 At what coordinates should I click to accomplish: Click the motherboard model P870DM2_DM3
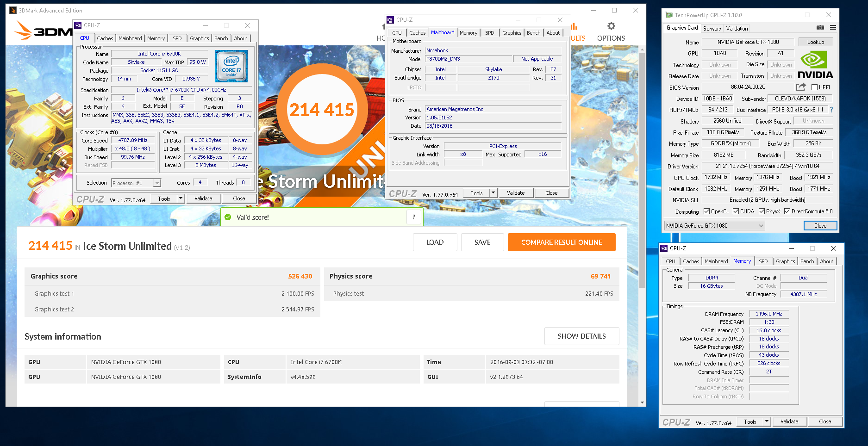(x=468, y=59)
